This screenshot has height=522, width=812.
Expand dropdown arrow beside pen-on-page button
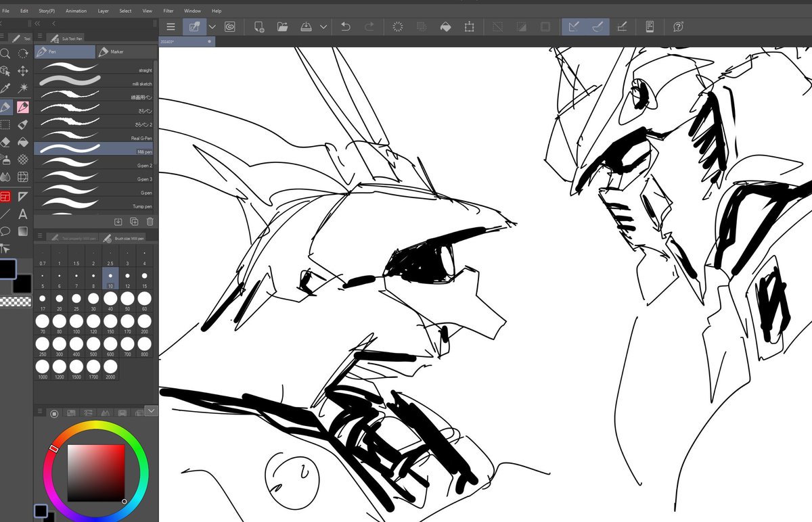point(212,26)
